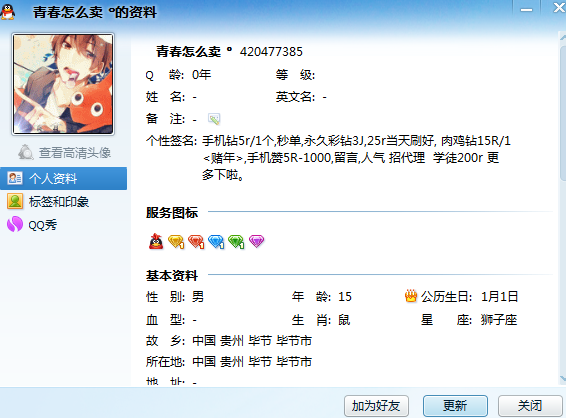
Task: Click the green diamond service icon
Action: [236, 241]
